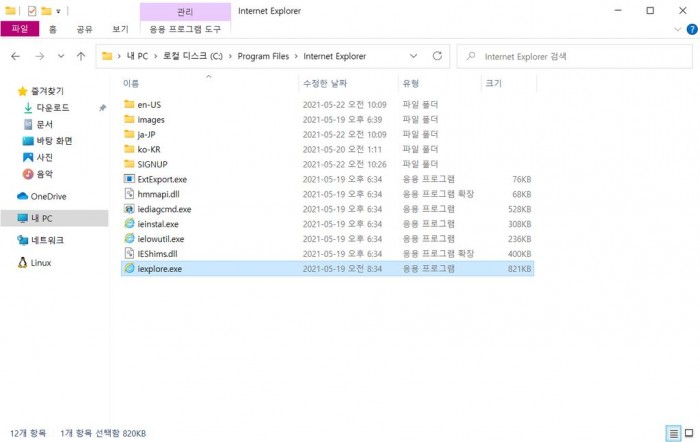Click the hmmapi.dll file icon

(x=129, y=194)
